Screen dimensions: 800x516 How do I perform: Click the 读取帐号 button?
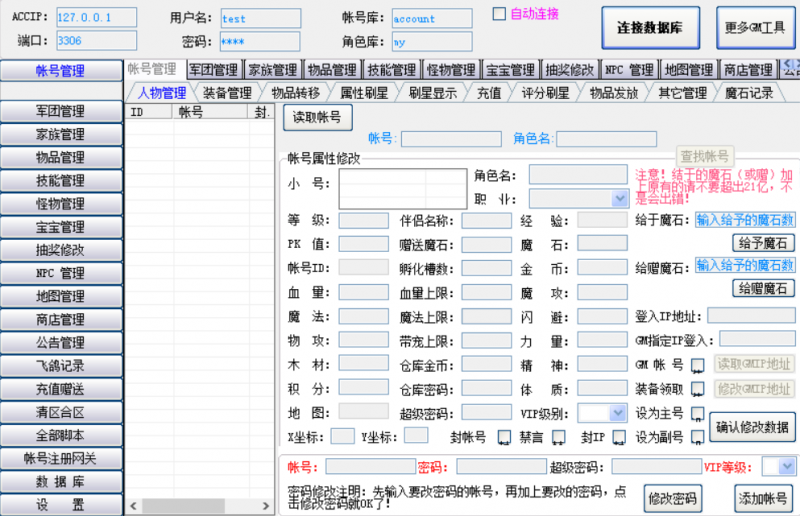coord(317,117)
